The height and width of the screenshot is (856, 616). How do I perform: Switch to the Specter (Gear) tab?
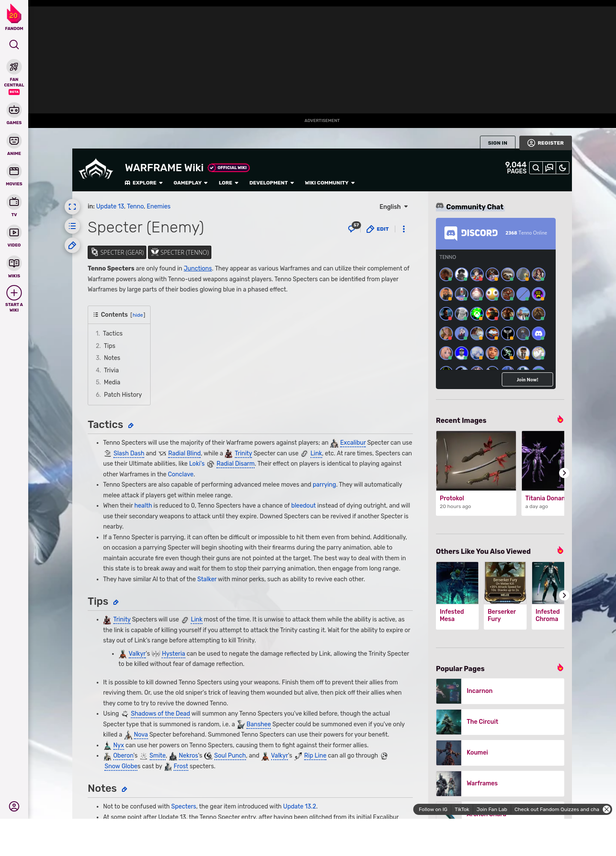coord(117,253)
